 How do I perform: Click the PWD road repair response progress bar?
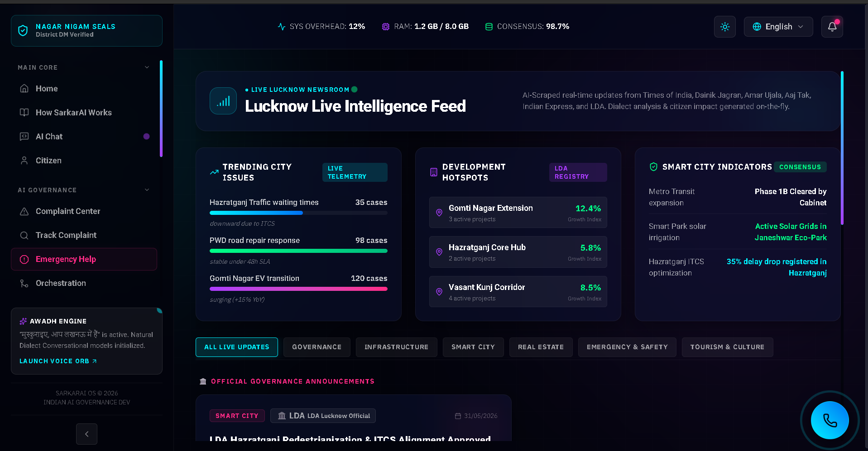pos(298,251)
